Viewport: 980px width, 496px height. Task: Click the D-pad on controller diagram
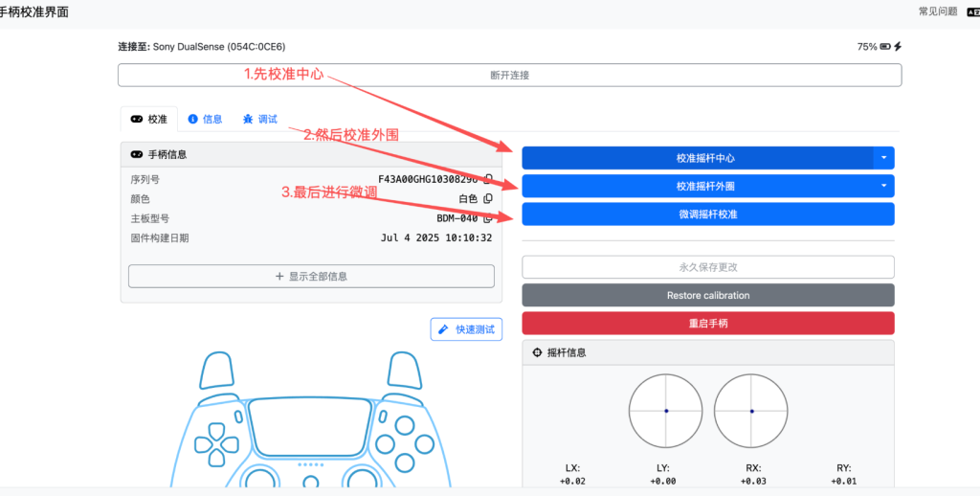pyautogui.click(x=216, y=444)
